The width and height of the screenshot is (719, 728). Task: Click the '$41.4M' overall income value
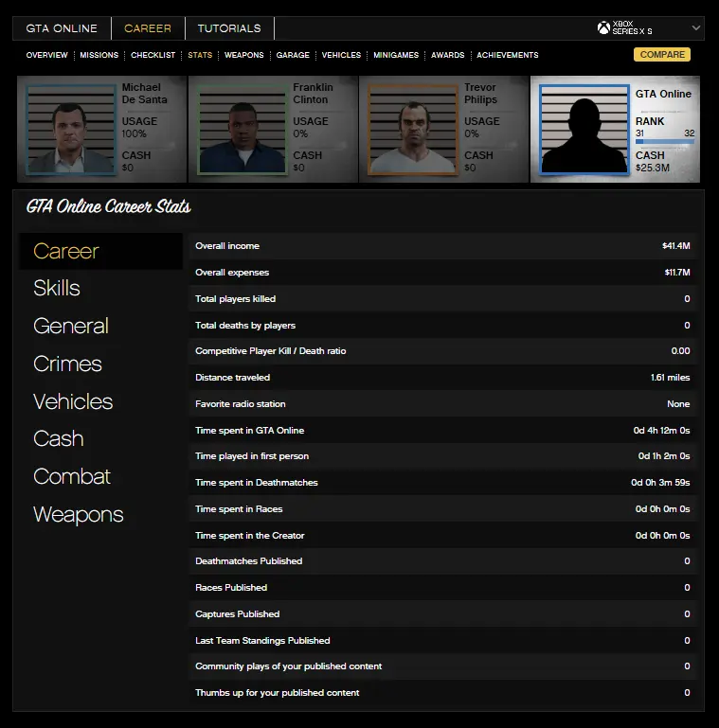pyautogui.click(x=676, y=246)
